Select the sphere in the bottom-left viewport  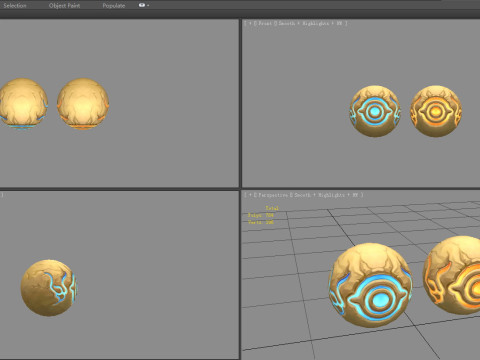[49, 288]
